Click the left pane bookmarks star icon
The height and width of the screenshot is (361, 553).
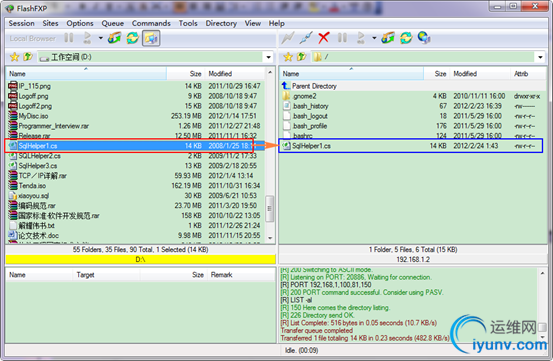click(14, 57)
